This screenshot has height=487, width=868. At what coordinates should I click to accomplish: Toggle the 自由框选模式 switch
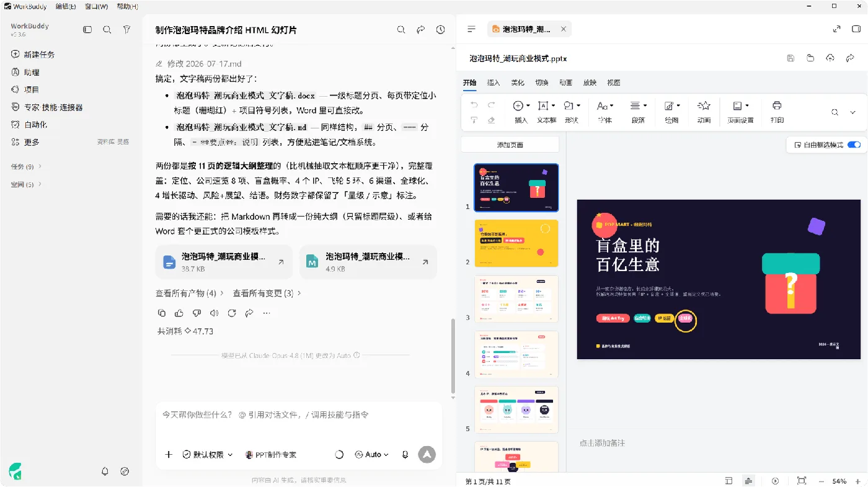coord(854,145)
